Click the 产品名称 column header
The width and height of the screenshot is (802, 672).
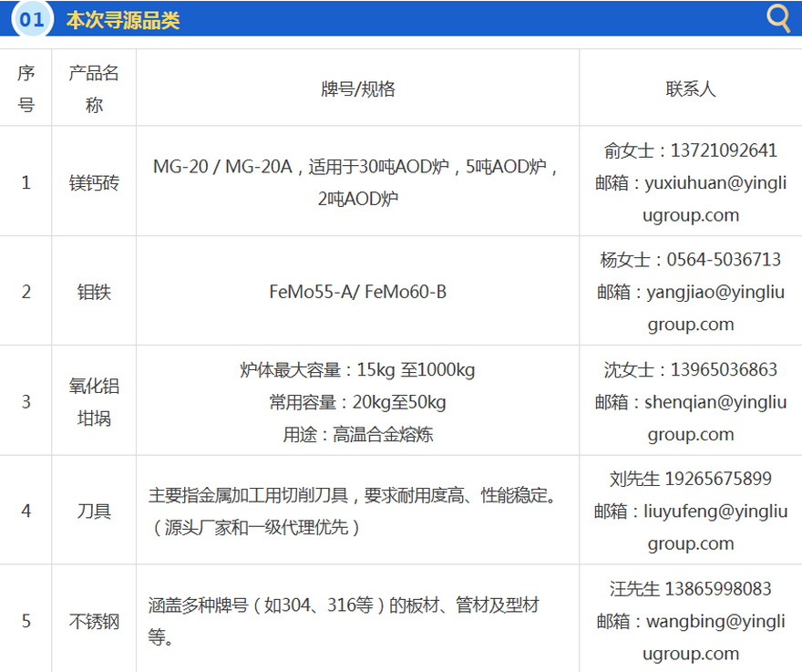coord(94,88)
